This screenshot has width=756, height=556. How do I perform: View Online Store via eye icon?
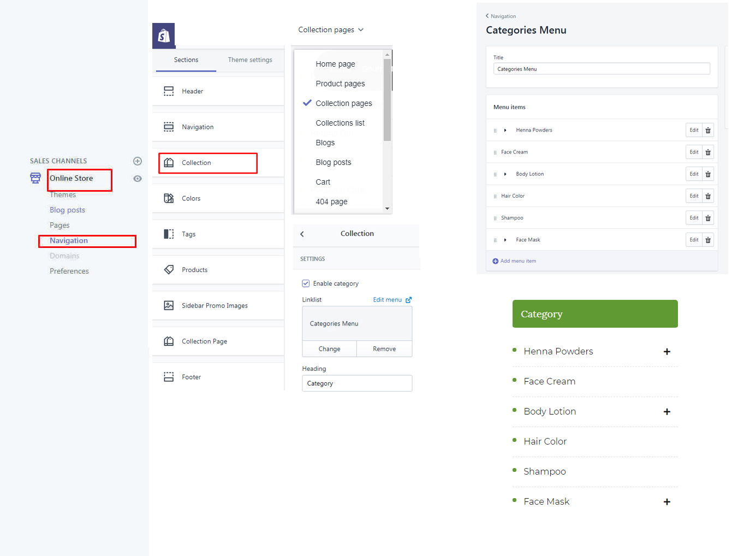(138, 179)
